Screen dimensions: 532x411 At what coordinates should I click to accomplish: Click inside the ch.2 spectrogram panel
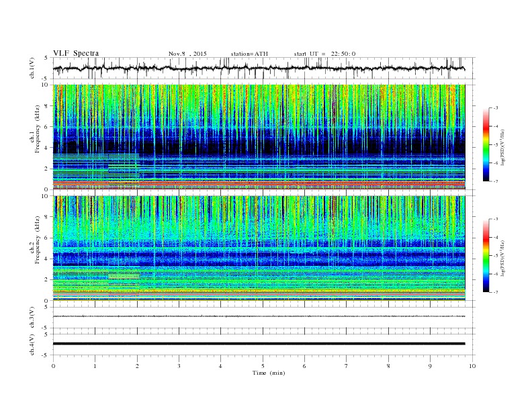tap(259, 248)
